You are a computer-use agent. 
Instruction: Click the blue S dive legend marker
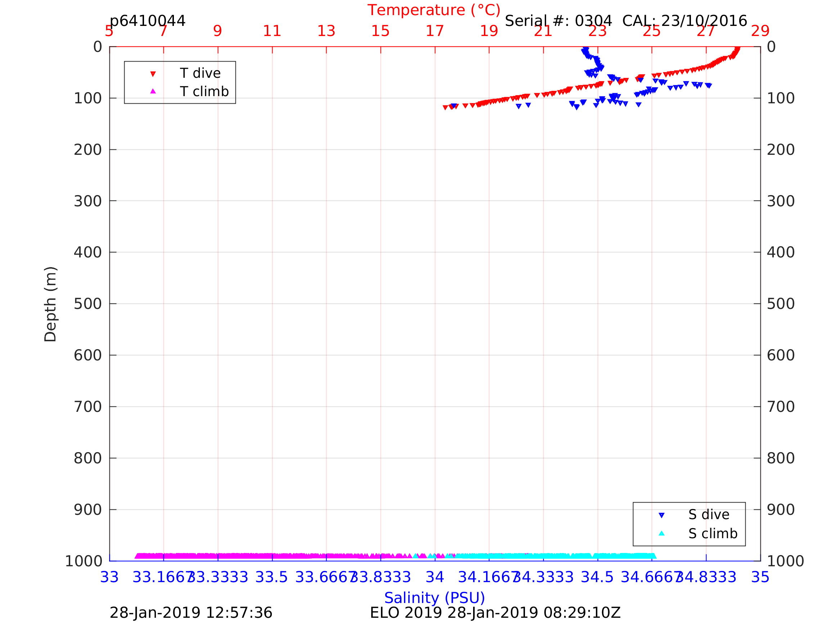(661, 515)
